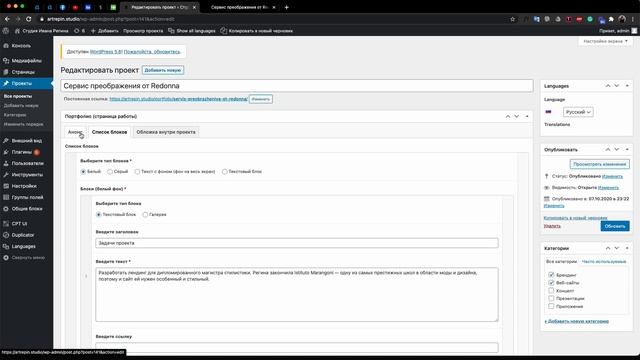The width and height of the screenshot is (640, 360).
Task: Open Пользователи in the sidebar
Action: coord(27,163)
